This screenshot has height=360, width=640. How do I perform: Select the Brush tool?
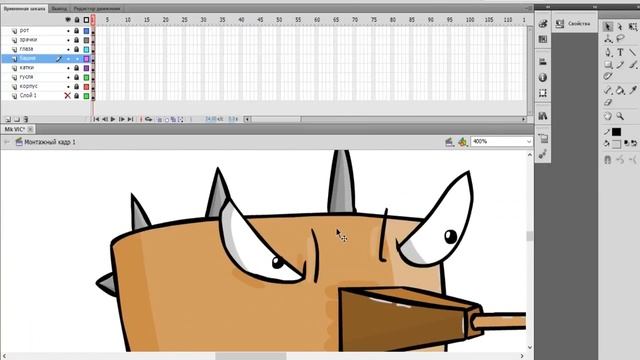pos(633,65)
